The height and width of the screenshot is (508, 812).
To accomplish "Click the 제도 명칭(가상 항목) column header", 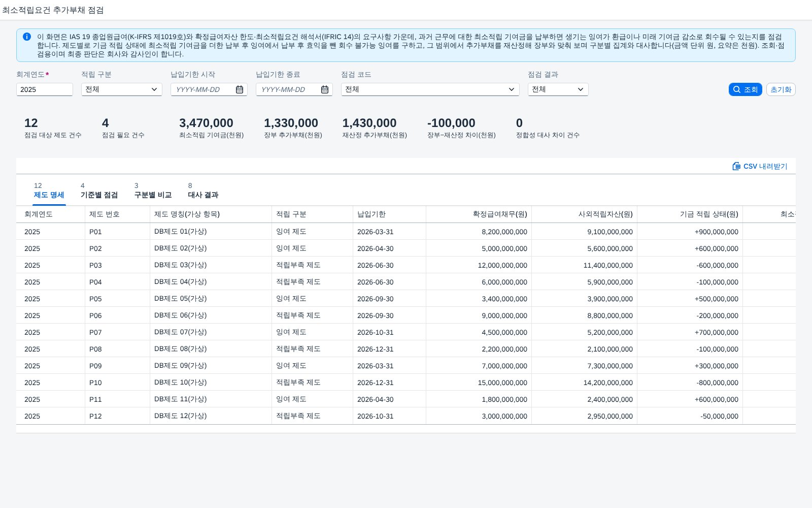I will click(x=211, y=214).
